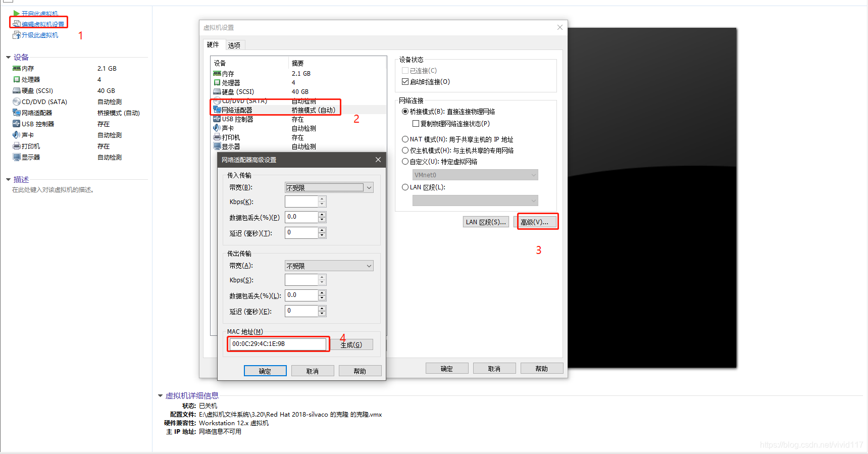Image resolution: width=868 pixels, height=454 pixels.
Task: Select 内存 icon in settings hardware list
Action: [x=217, y=74]
